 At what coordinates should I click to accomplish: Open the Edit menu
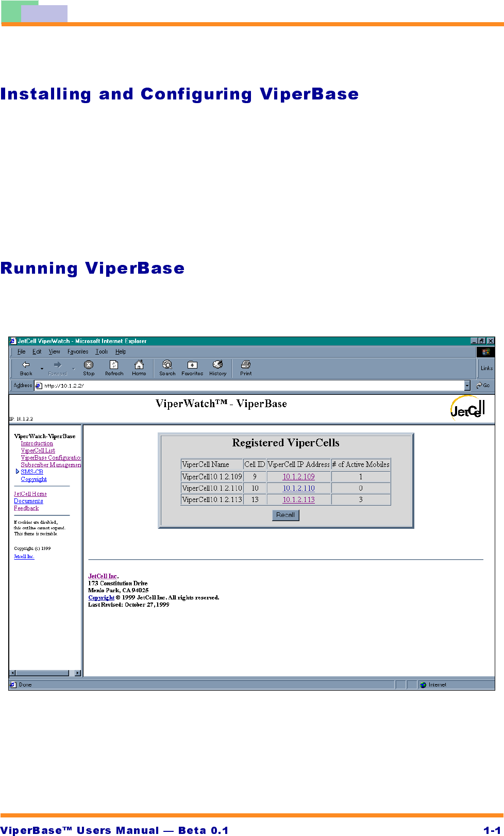[x=37, y=352]
